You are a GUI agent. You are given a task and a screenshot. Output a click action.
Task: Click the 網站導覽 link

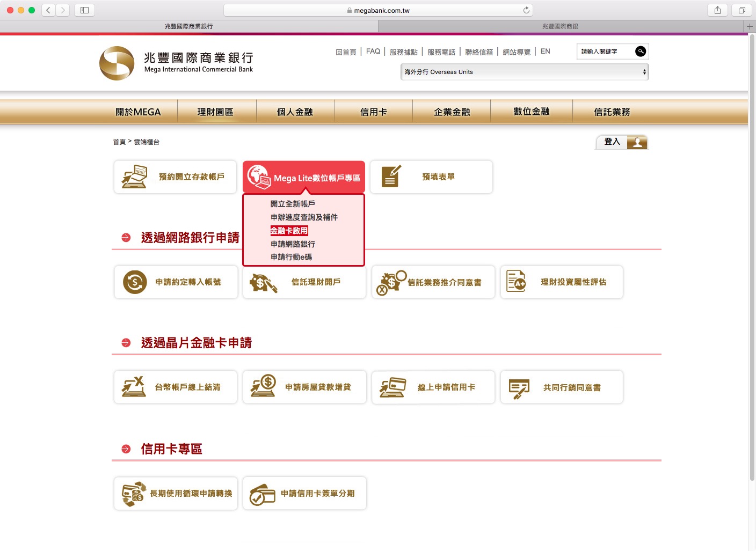(x=517, y=52)
